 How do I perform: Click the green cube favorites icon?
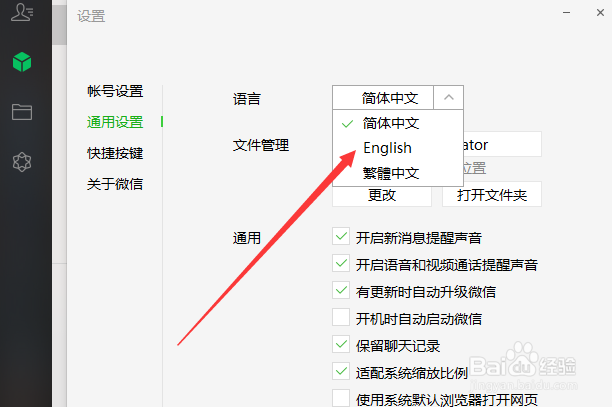(x=22, y=62)
